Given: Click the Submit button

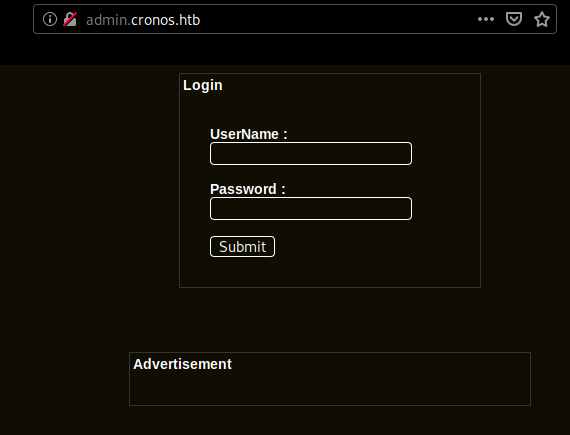Looking at the screenshot, I should tap(242, 247).
